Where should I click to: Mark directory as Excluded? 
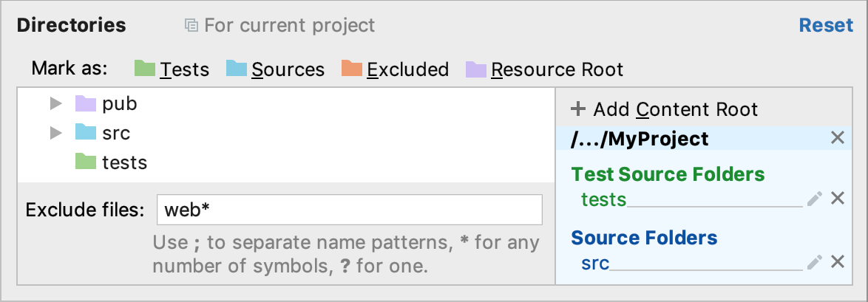pyautogui.click(x=395, y=69)
